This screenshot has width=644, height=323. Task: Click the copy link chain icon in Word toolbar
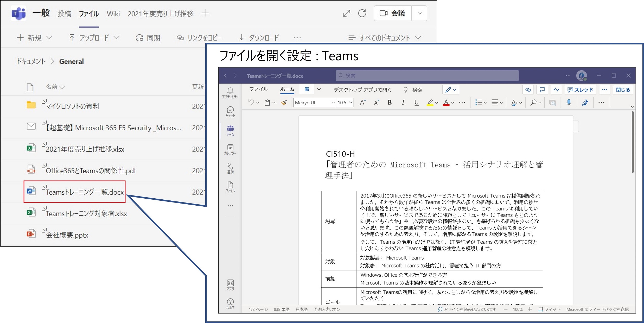click(528, 90)
